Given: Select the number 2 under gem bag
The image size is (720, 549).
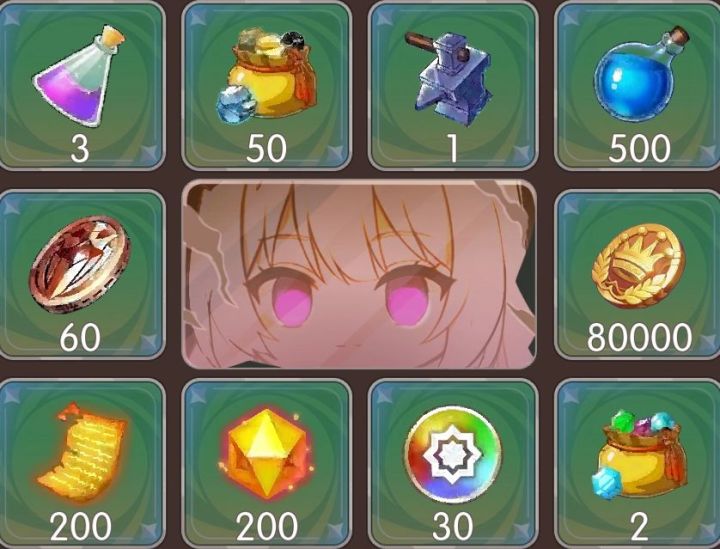Looking at the screenshot, I should tap(639, 527).
